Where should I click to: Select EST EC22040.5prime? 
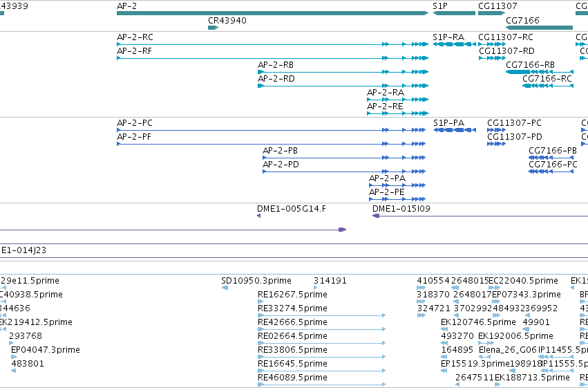pyautogui.click(x=524, y=281)
